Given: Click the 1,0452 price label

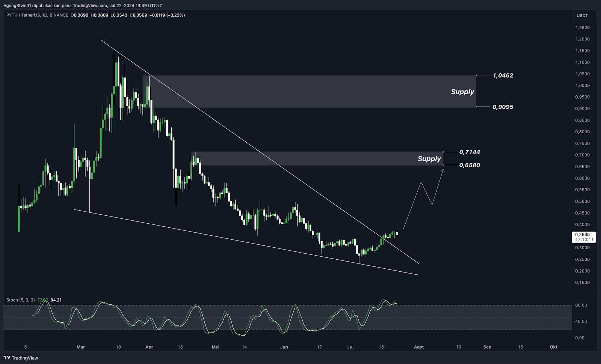Looking at the screenshot, I should pyautogui.click(x=503, y=75).
